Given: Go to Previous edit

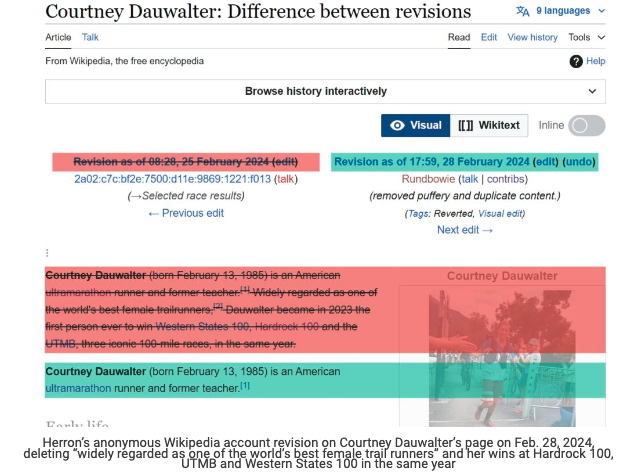Looking at the screenshot, I should (186, 213).
